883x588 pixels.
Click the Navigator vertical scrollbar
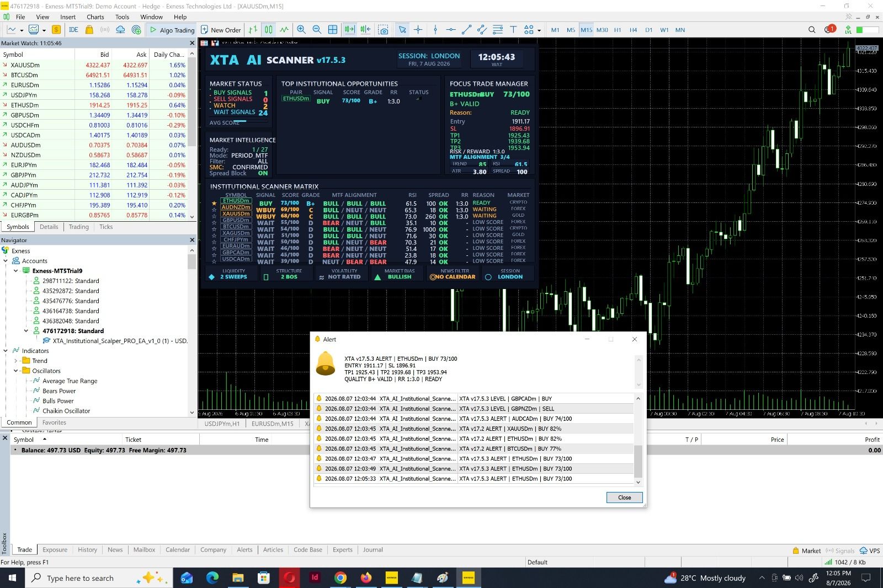click(192, 331)
